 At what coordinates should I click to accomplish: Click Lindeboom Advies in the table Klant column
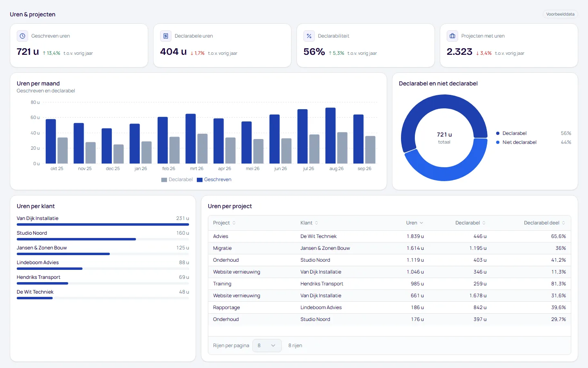[321, 307]
